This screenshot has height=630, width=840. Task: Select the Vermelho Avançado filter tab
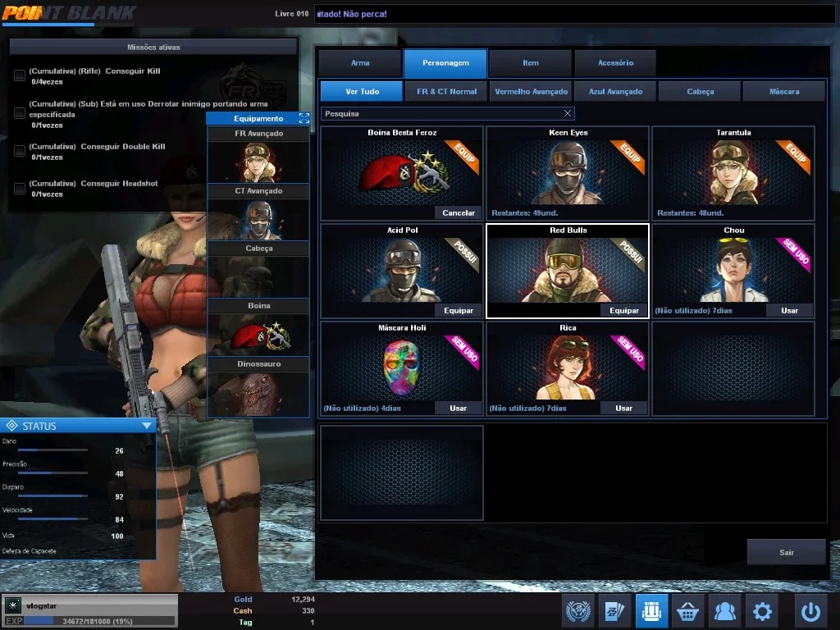click(x=531, y=92)
